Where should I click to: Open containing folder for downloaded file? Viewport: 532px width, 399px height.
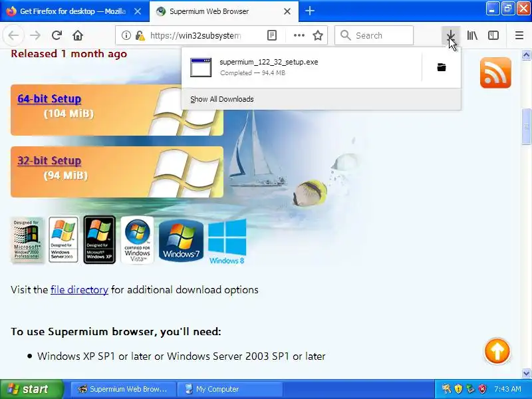click(x=442, y=67)
